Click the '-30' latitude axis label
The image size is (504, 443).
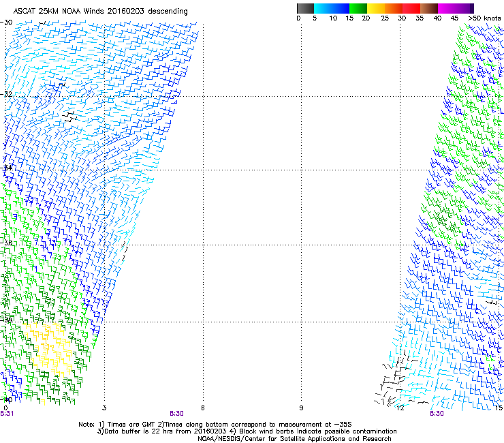click(x=6, y=22)
